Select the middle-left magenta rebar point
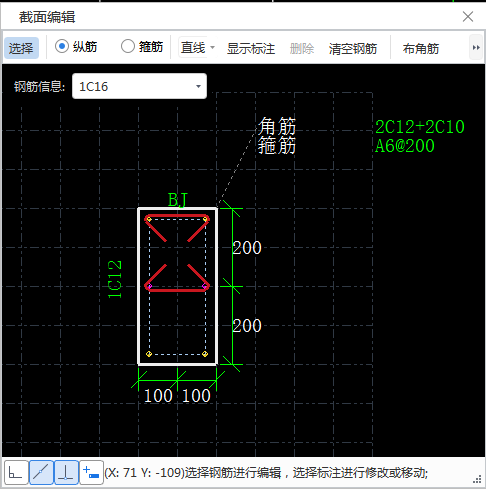Image resolution: width=486 pixels, height=489 pixels. pyautogui.click(x=149, y=286)
